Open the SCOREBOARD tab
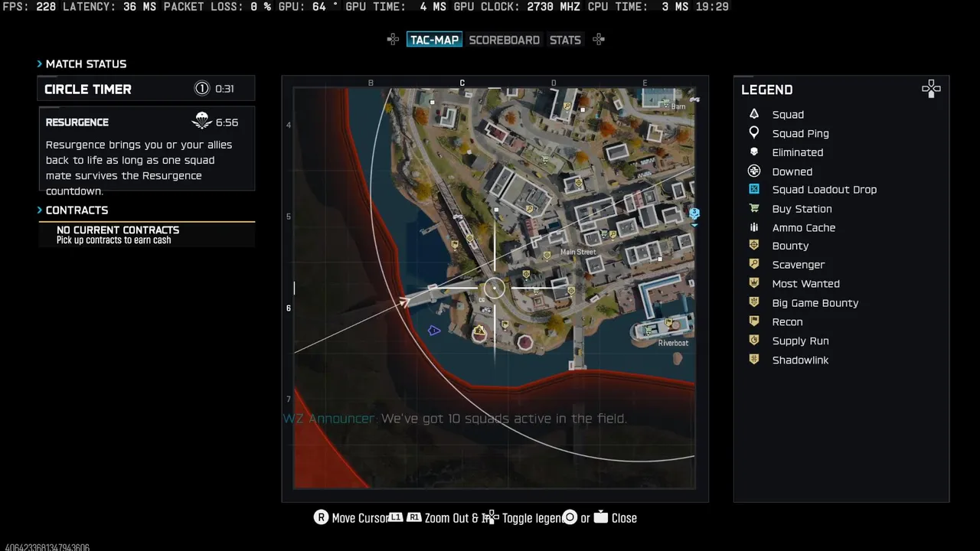 pos(505,40)
